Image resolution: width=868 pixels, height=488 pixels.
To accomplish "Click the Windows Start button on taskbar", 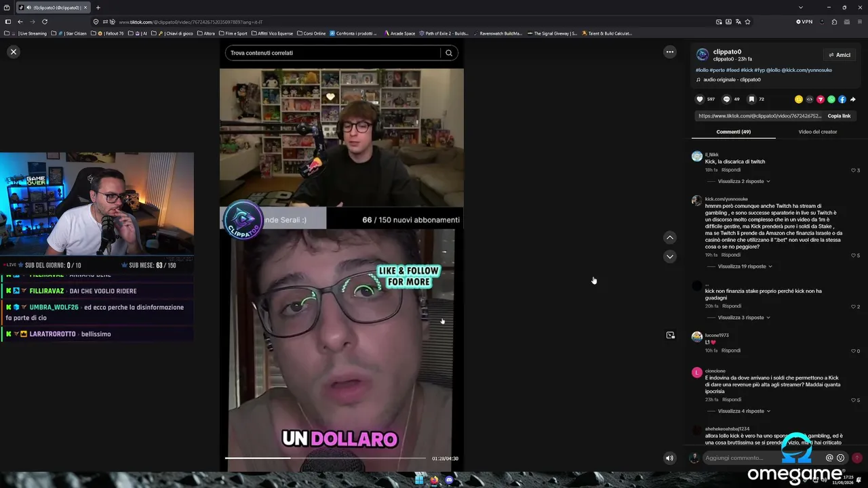I will (419, 480).
